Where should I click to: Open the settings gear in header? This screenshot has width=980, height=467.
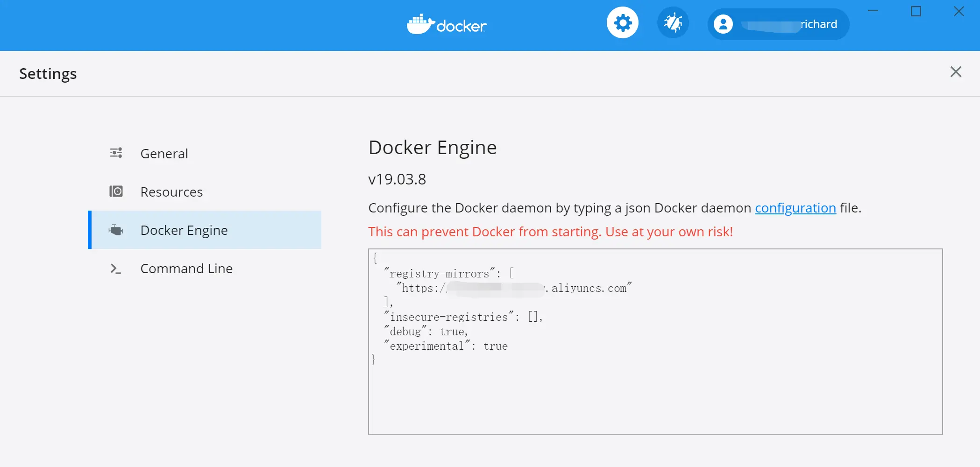click(623, 23)
